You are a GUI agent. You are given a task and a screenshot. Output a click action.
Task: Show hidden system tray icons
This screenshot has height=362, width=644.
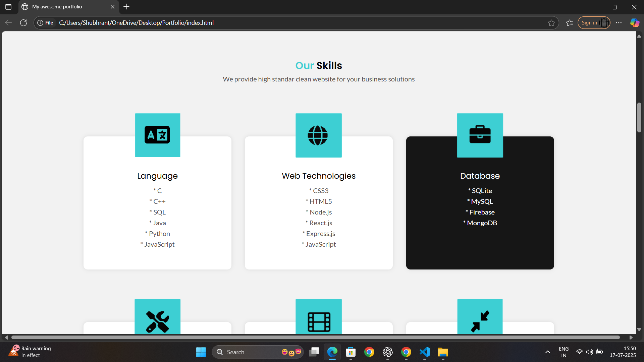coord(547,352)
